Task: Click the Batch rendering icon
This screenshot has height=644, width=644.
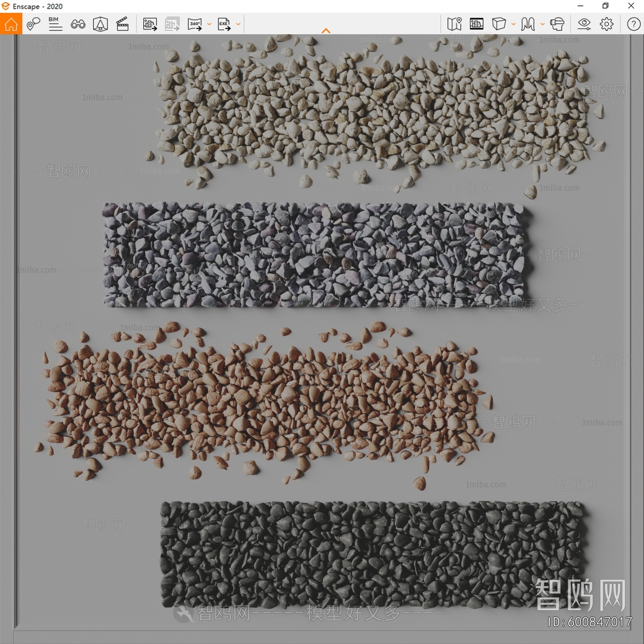Action: click(172, 24)
